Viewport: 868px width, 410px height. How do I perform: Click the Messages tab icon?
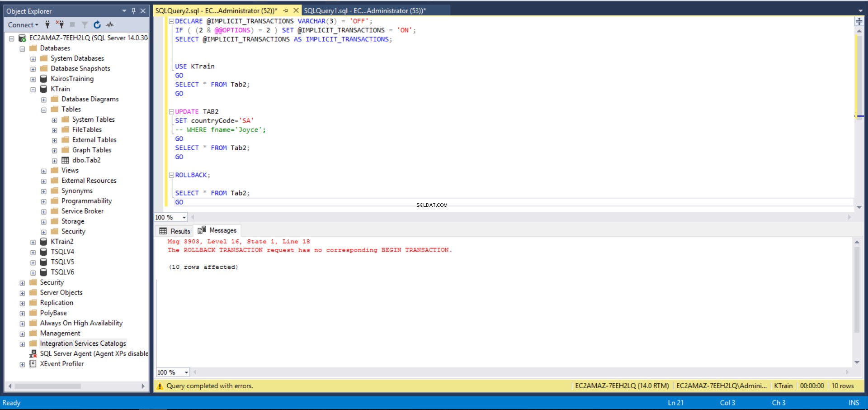[x=202, y=230]
